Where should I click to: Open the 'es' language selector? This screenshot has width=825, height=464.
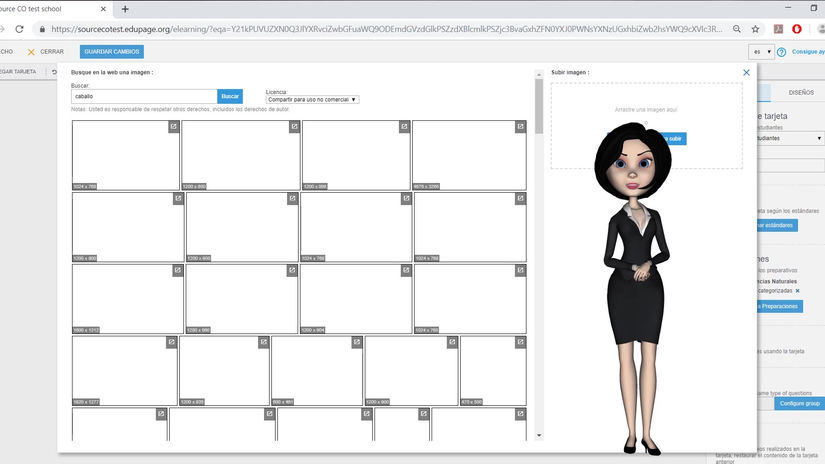coord(762,52)
